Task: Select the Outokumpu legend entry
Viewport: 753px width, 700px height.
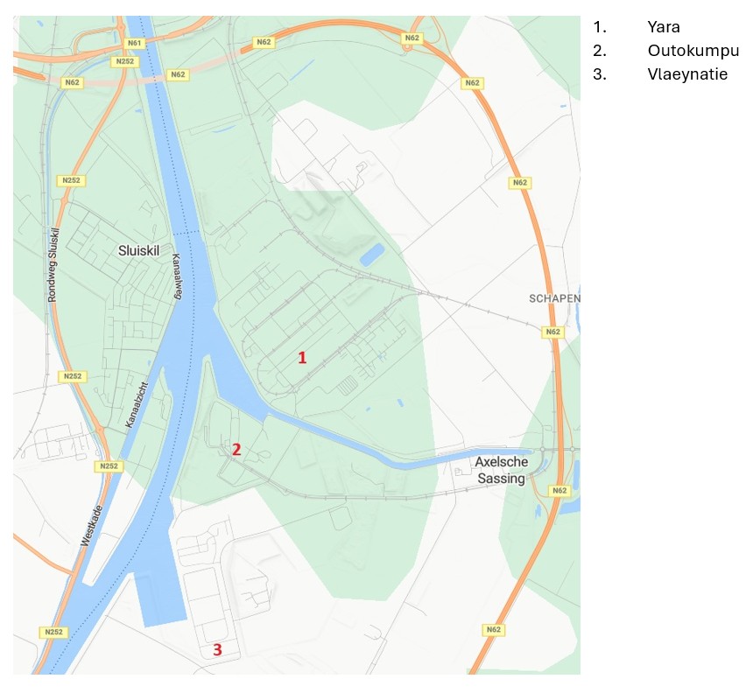Action: [686, 50]
